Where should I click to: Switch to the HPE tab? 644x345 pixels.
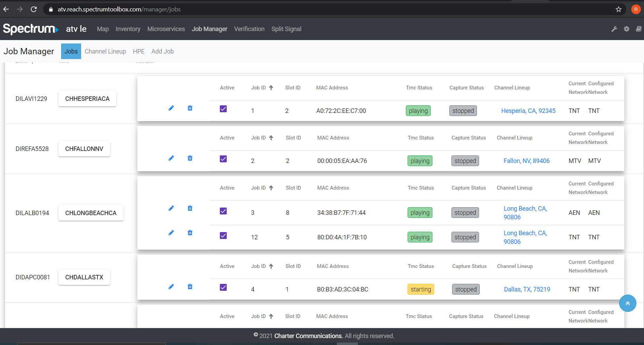pyautogui.click(x=139, y=51)
